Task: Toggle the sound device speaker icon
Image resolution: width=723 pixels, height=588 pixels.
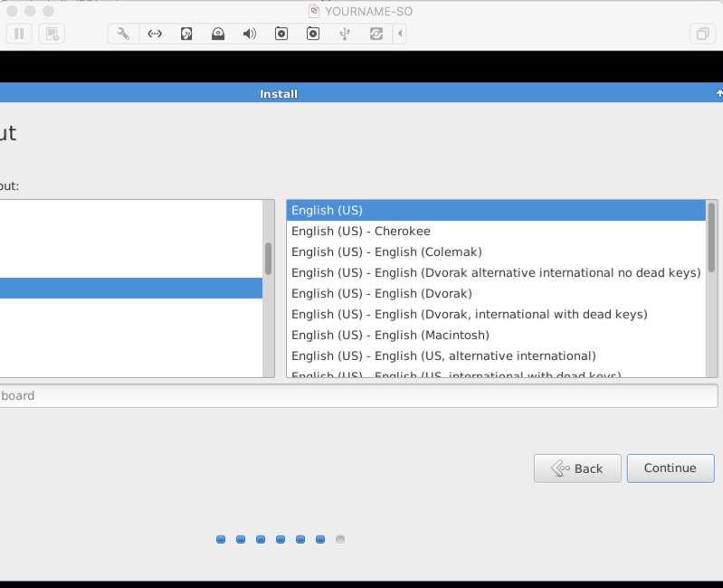Action: point(250,33)
